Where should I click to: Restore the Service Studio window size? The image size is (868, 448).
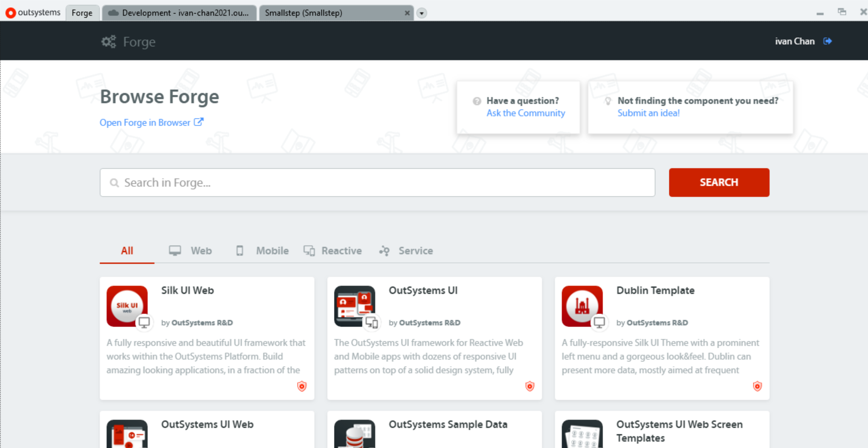(x=842, y=12)
